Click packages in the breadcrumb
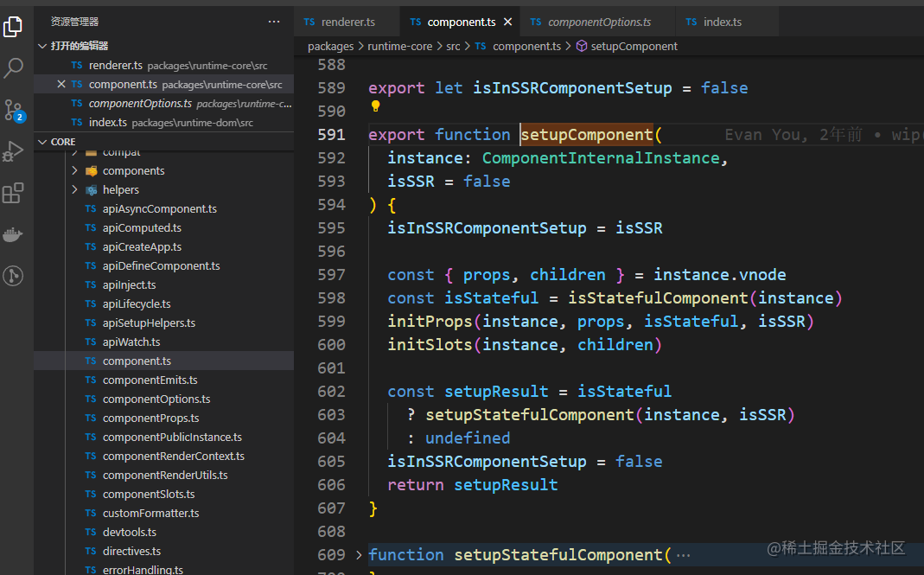924x575 pixels. click(330, 46)
